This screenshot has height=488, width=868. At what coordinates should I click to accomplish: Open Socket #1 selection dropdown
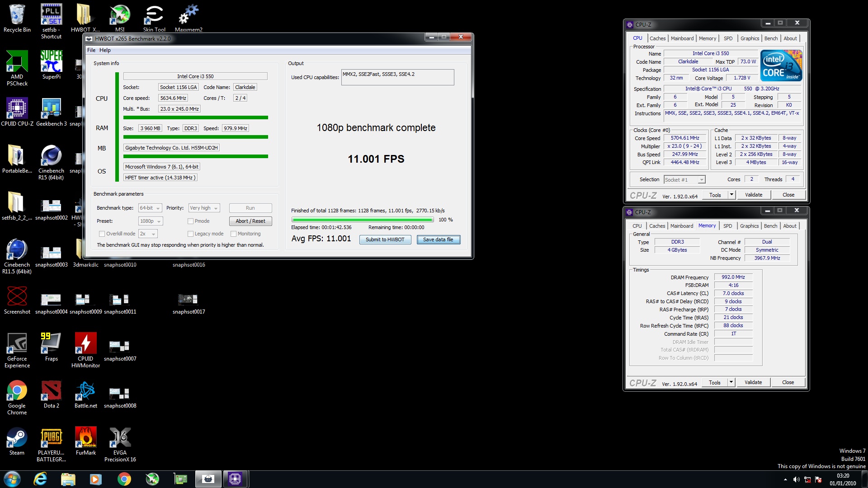coord(684,180)
